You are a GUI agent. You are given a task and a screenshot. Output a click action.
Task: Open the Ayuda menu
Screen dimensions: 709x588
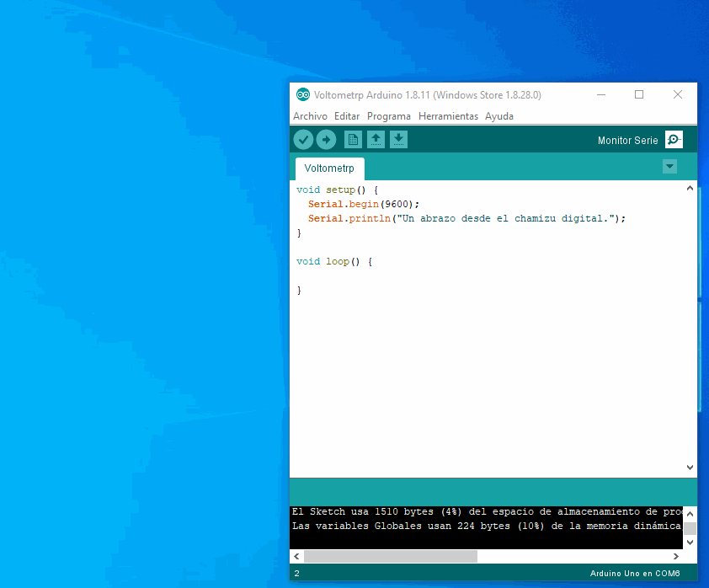pyautogui.click(x=499, y=116)
